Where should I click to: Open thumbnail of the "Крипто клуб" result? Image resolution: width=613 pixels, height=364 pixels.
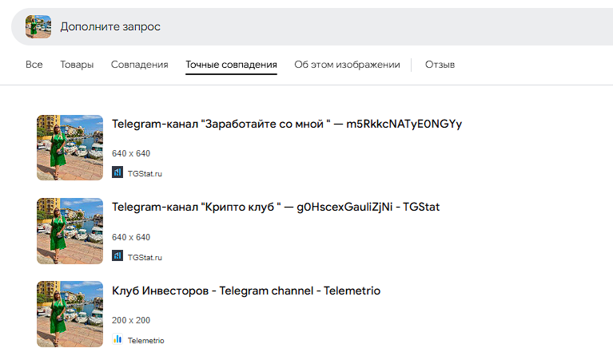[70, 231]
